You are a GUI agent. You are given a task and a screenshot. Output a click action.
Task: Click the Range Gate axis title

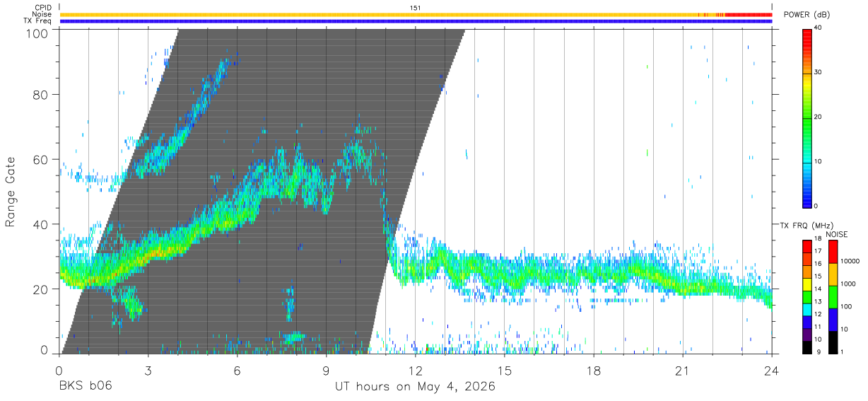11,192
